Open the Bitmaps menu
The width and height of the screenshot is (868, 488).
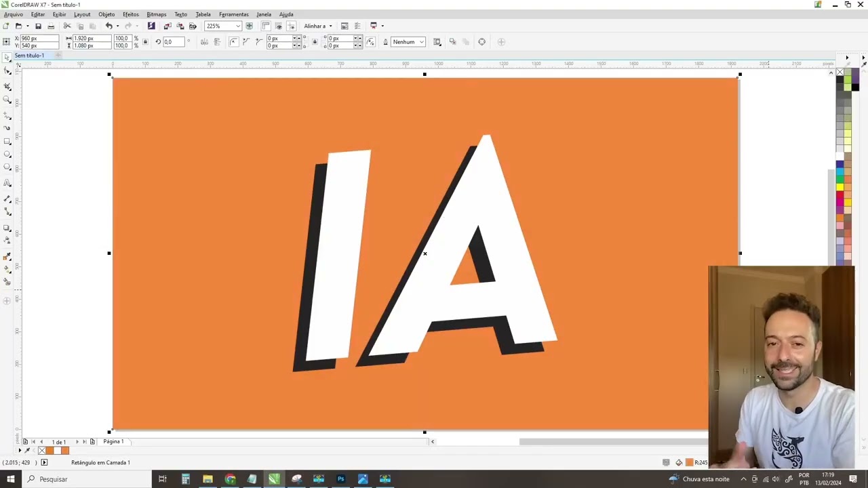[x=157, y=14]
